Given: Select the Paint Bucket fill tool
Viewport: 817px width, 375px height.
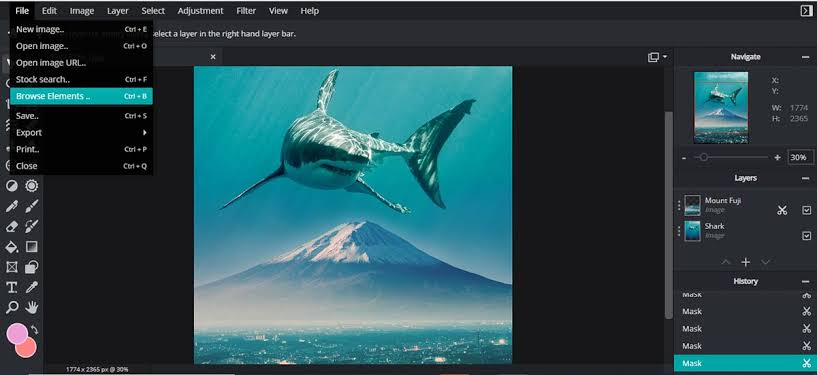Looking at the screenshot, I should click(x=11, y=246).
